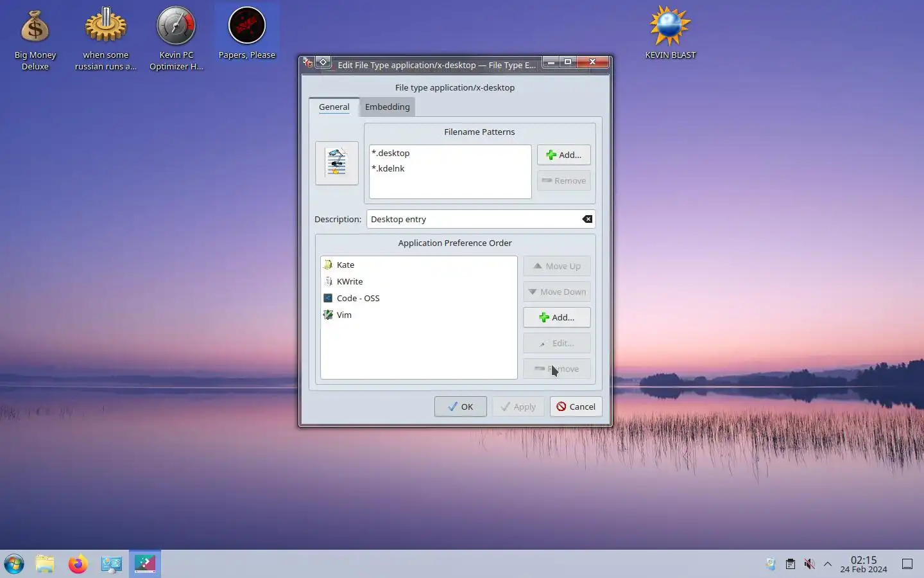Image resolution: width=924 pixels, height=578 pixels.
Task: Select the 'when some russian runs a...' desktop icon
Action: [x=106, y=39]
